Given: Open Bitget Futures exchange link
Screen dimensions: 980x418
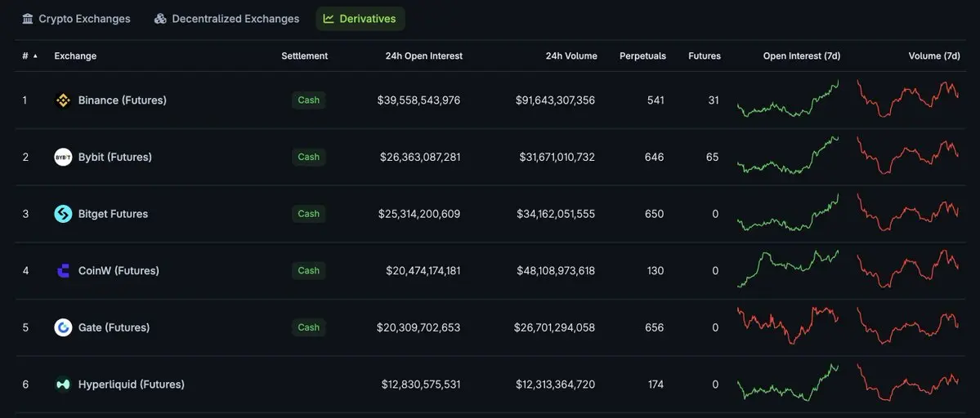Looking at the screenshot, I should click(113, 214).
